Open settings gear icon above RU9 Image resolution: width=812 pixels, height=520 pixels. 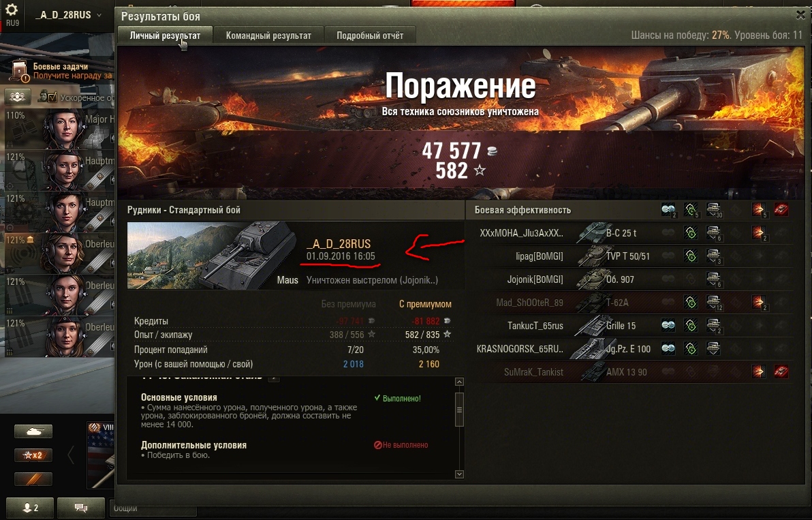pyautogui.click(x=12, y=10)
